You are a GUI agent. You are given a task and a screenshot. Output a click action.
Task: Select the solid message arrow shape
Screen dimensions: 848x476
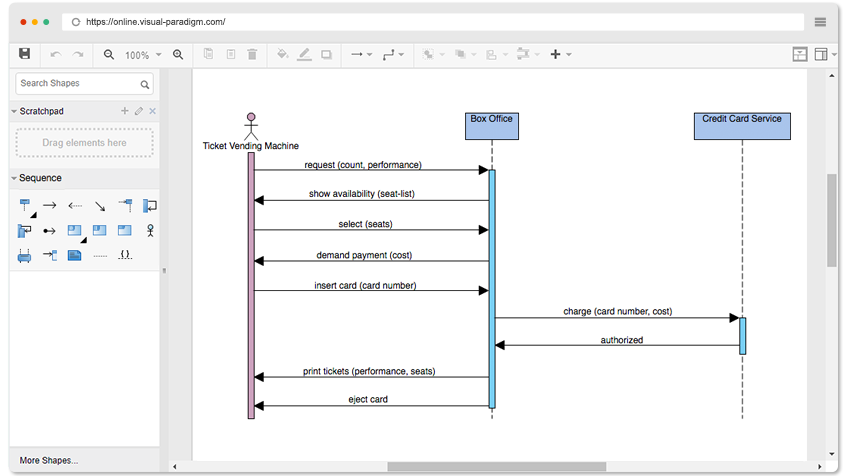click(50, 206)
